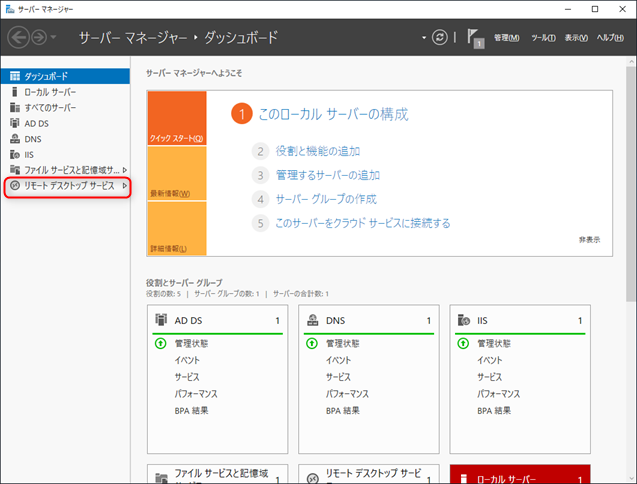The height and width of the screenshot is (484, 637).
Task: Click the local server icon in the sidebar
Action: click(15, 92)
